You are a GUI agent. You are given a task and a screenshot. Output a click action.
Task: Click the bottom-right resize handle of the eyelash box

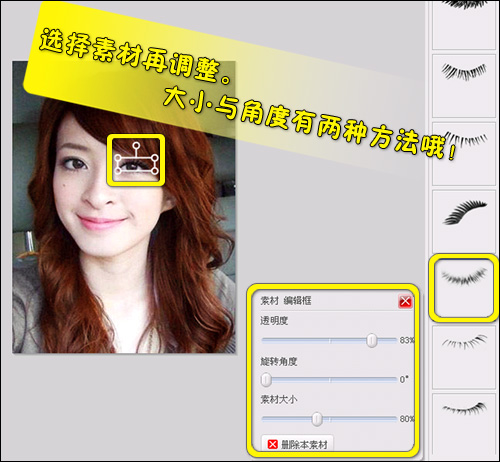(155, 171)
